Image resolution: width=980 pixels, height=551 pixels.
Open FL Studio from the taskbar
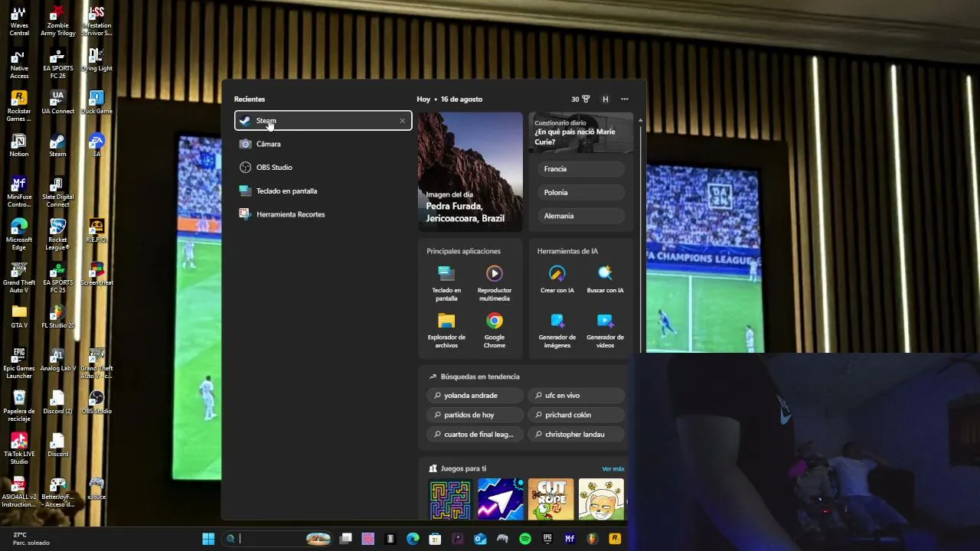click(592, 539)
